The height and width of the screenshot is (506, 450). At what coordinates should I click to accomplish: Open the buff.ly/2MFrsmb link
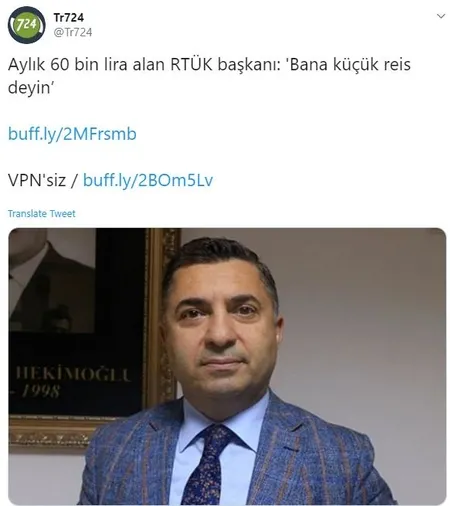coord(72,134)
